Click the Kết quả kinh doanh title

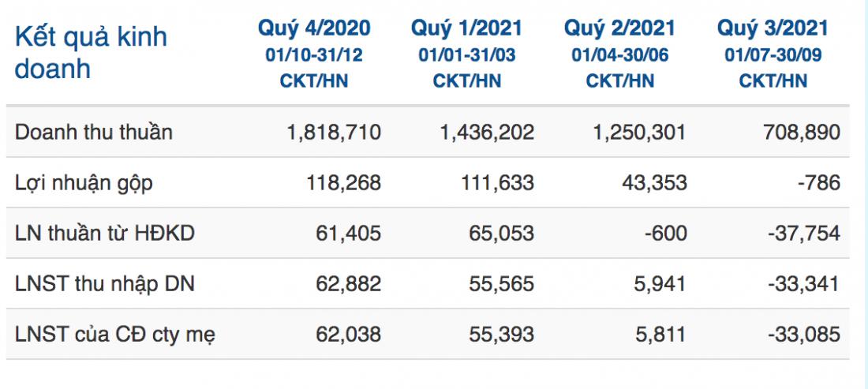[x=91, y=53]
